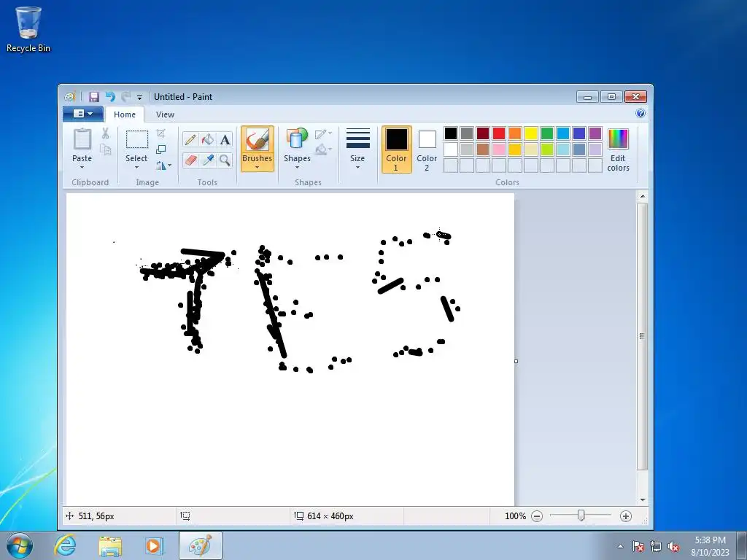Select the Text tool
The width and height of the screenshot is (747, 560).
[x=225, y=139]
